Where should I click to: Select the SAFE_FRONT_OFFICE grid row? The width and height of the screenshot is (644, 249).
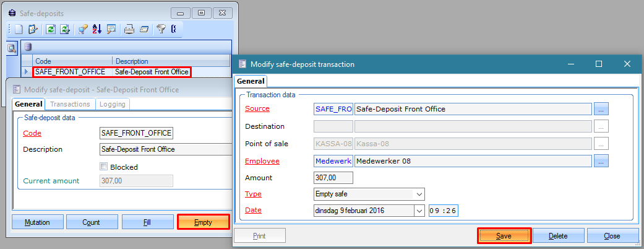coord(111,72)
